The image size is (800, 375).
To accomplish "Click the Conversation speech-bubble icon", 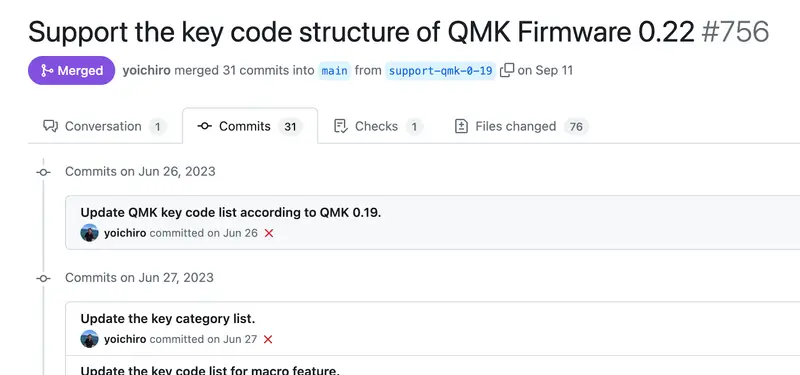I will pos(51,126).
